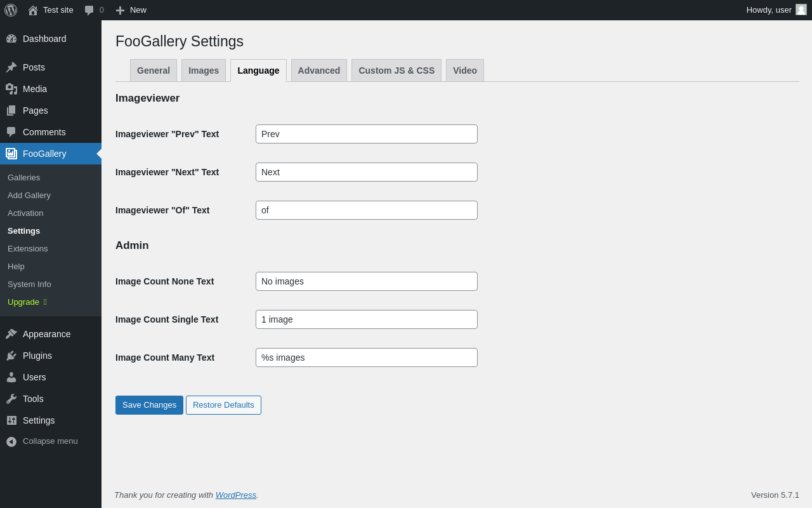The width and height of the screenshot is (812, 508).
Task: Open the Custom JS & CSS tab
Action: 396,70
